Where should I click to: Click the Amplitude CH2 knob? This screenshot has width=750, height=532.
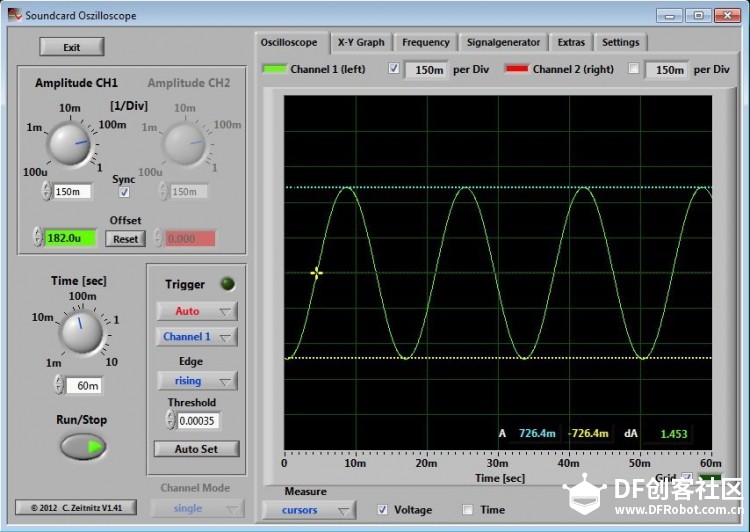[184, 144]
